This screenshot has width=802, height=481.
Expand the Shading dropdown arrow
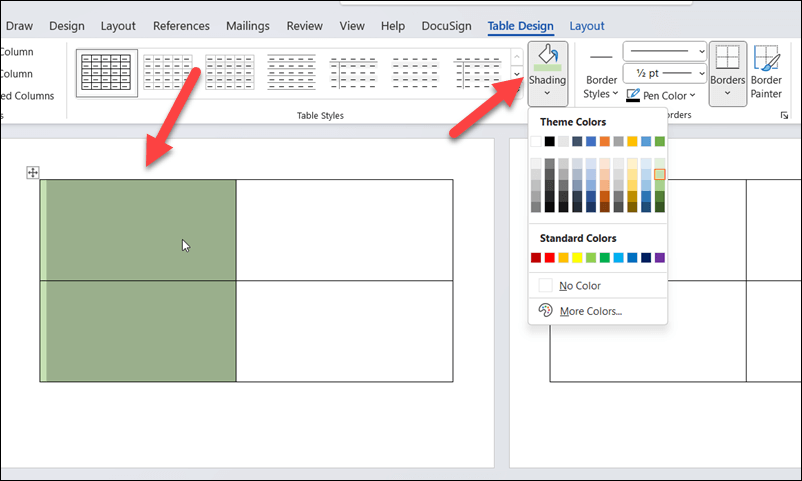pyautogui.click(x=547, y=93)
